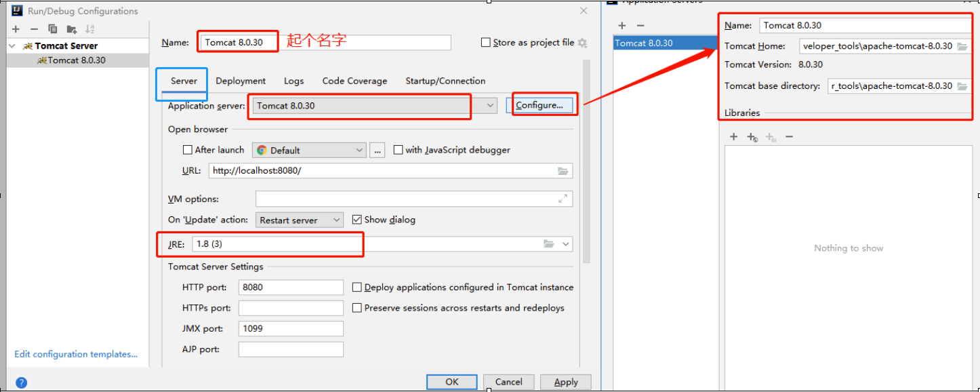Expand the VM options field
The height and width of the screenshot is (392, 980).
(x=563, y=199)
